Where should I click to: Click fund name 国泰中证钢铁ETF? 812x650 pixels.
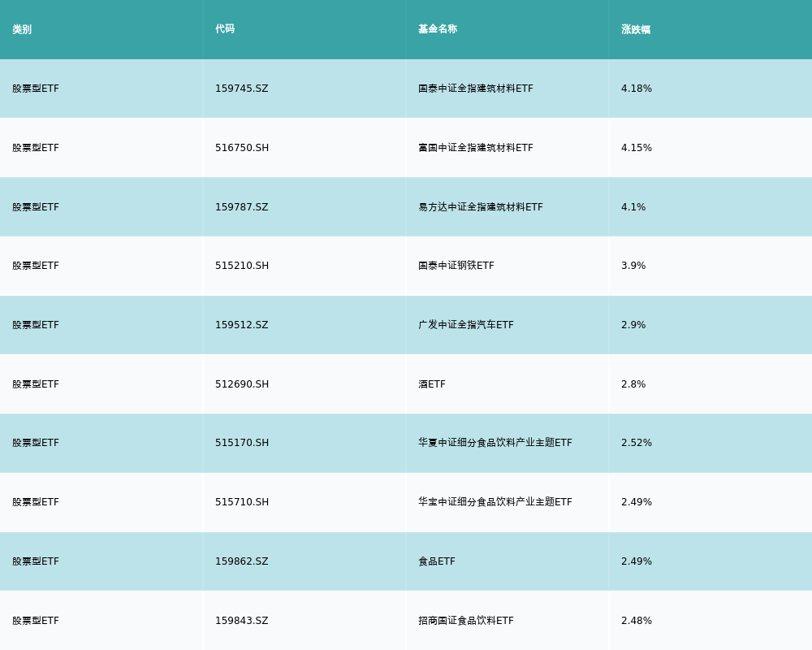[x=456, y=266]
